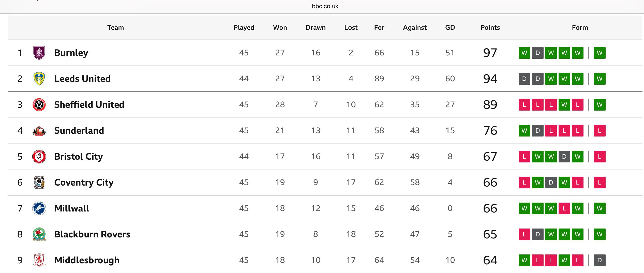Click the Middlesbrough club crest
Viewport: 644px width, 273px height.
(39, 260)
